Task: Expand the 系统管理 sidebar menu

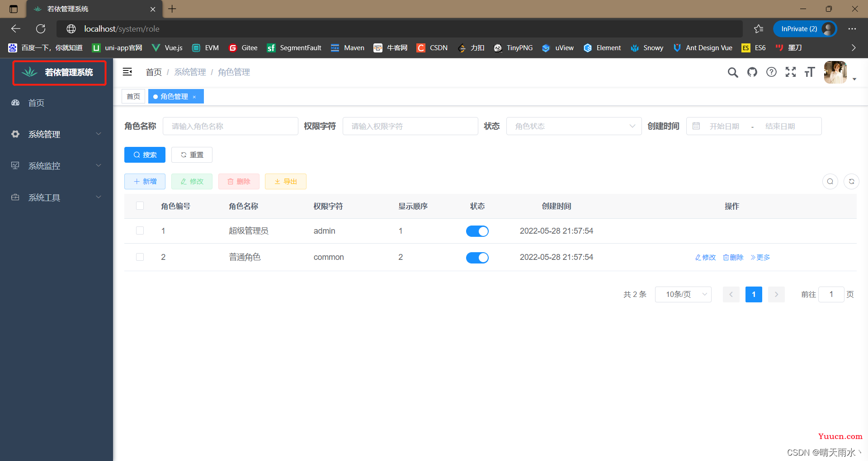Action: pos(57,134)
